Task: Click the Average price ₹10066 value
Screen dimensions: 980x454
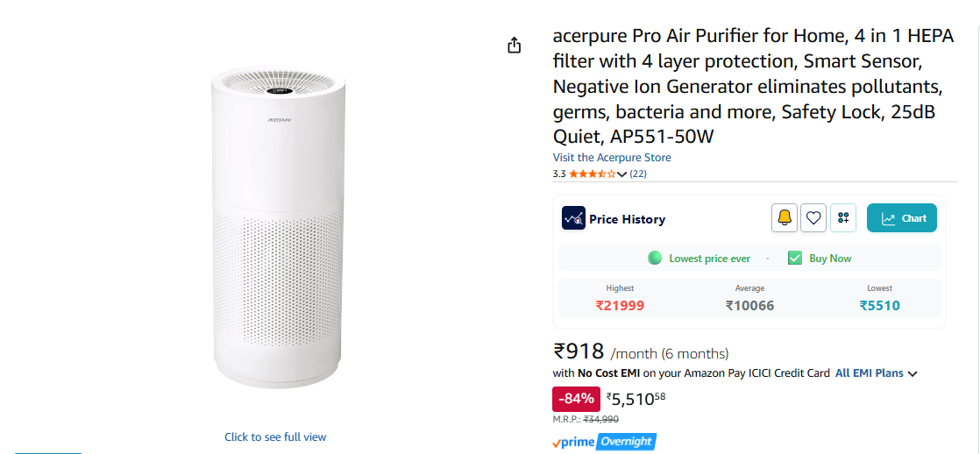Action: pyautogui.click(x=749, y=306)
